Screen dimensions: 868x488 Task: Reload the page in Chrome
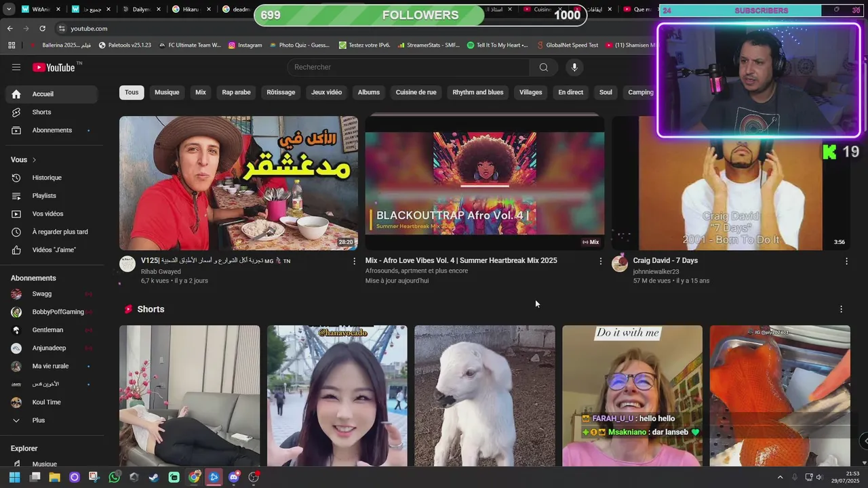42,28
